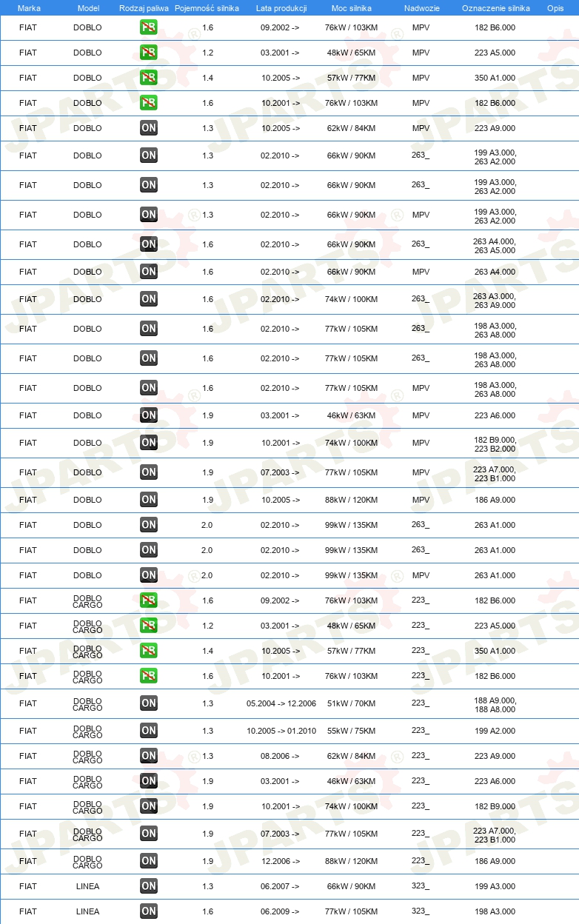
Task: Click the Oznaczenie silnika column header
Action: (496, 8)
